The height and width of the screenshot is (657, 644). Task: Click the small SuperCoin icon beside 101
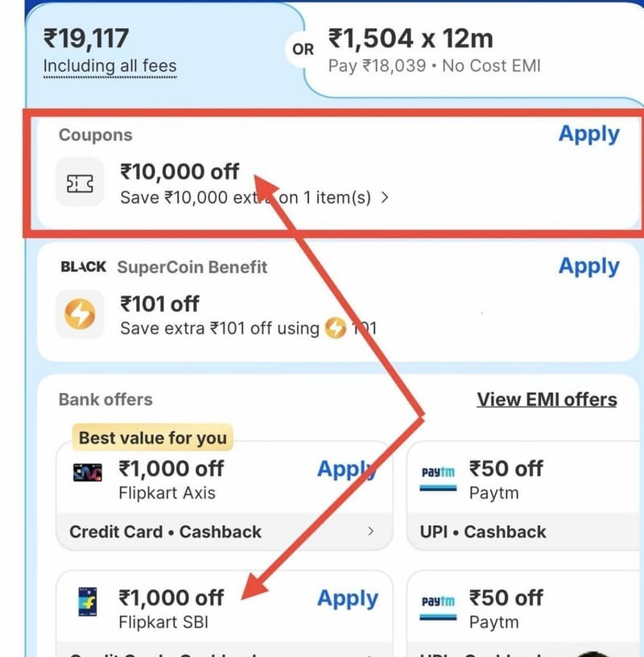(336, 328)
